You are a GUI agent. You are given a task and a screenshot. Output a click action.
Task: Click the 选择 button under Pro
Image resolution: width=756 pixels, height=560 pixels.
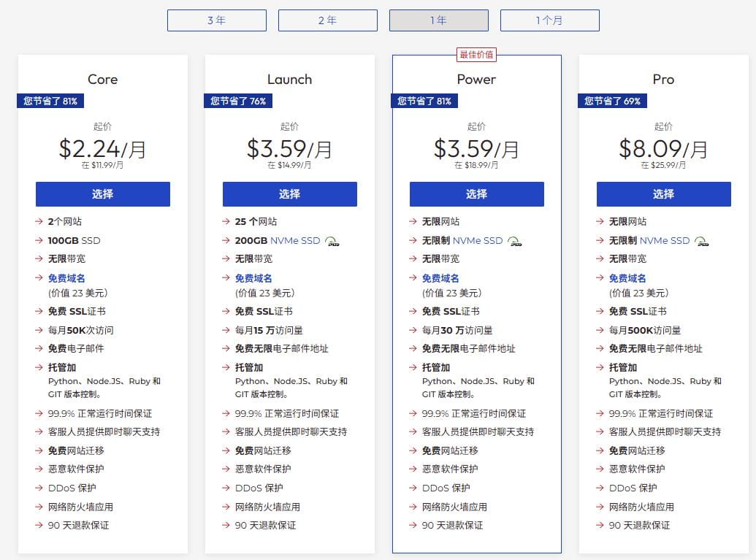point(663,194)
